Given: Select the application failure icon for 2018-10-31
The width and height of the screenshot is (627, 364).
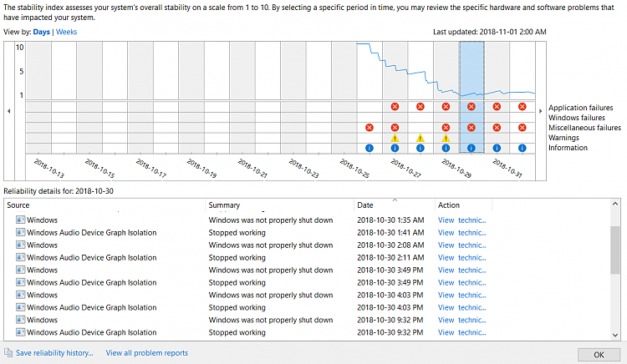Looking at the screenshot, I should (x=497, y=107).
